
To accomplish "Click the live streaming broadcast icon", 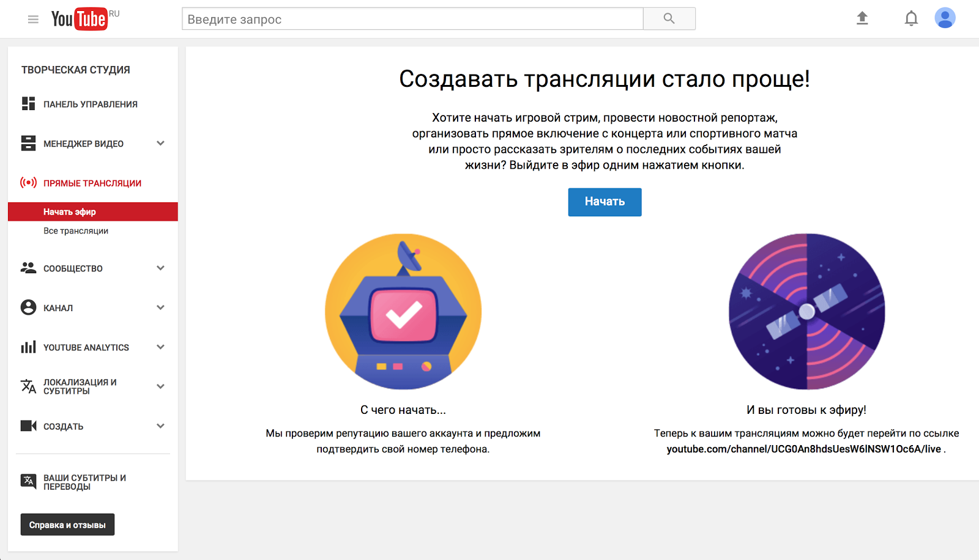I will tap(28, 183).
